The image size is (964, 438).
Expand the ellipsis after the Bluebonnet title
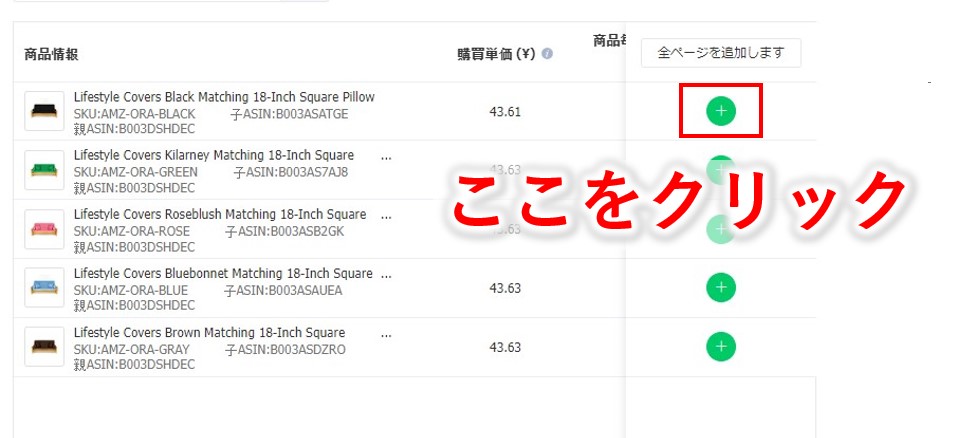(x=386, y=276)
